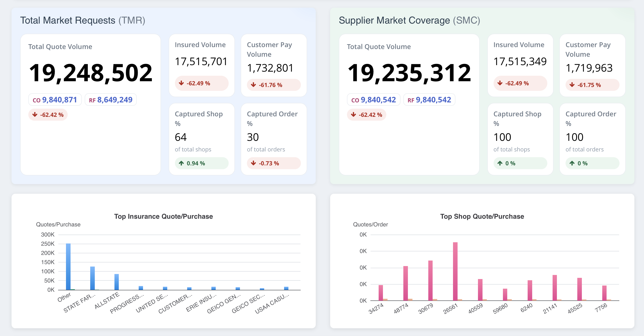This screenshot has width=644, height=336.
Task: Click the STATE FAR... blue bar
Action: pos(92,278)
